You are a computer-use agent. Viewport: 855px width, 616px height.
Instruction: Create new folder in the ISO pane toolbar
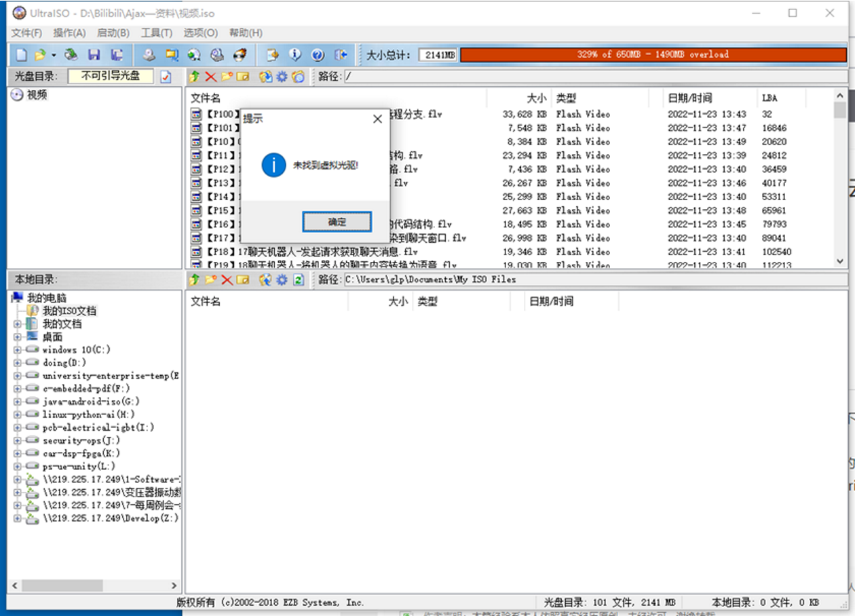[x=227, y=77]
